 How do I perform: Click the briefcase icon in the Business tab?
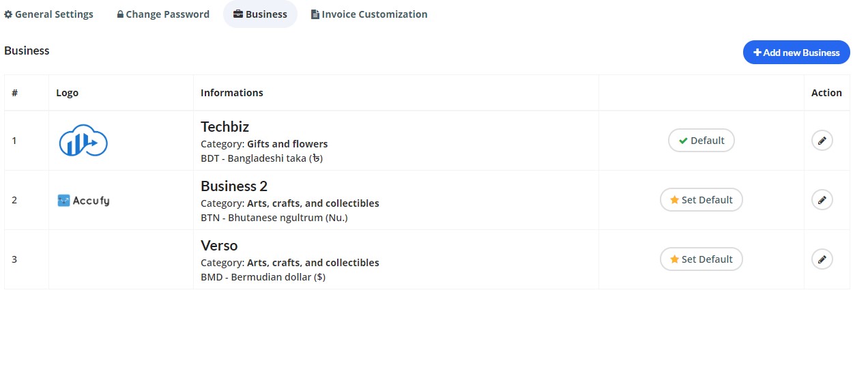pos(238,14)
